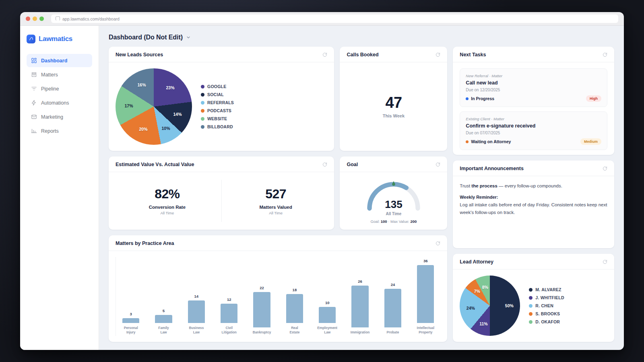This screenshot has width=644, height=362.
Task: Click the 527 Matters Valued number
Action: (276, 194)
